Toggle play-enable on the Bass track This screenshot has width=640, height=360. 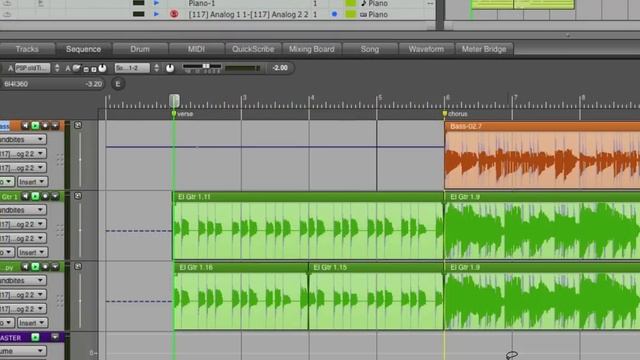(36, 126)
